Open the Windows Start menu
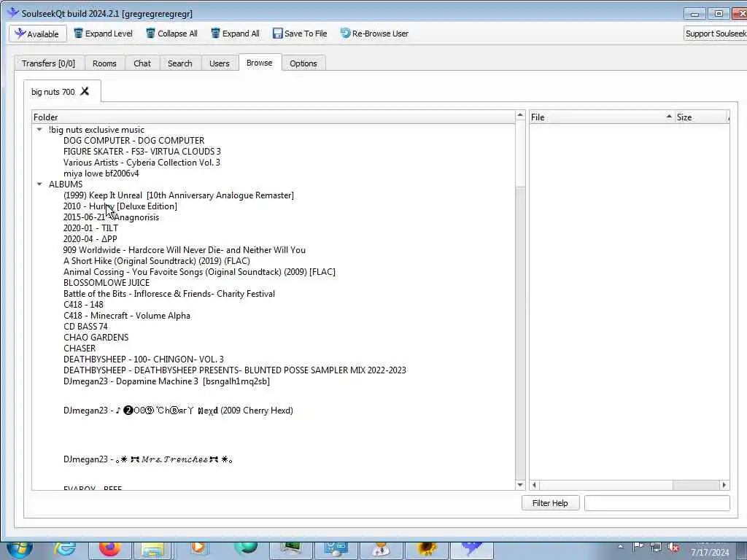This screenshot has width=747, height=560. click(20, 550)
